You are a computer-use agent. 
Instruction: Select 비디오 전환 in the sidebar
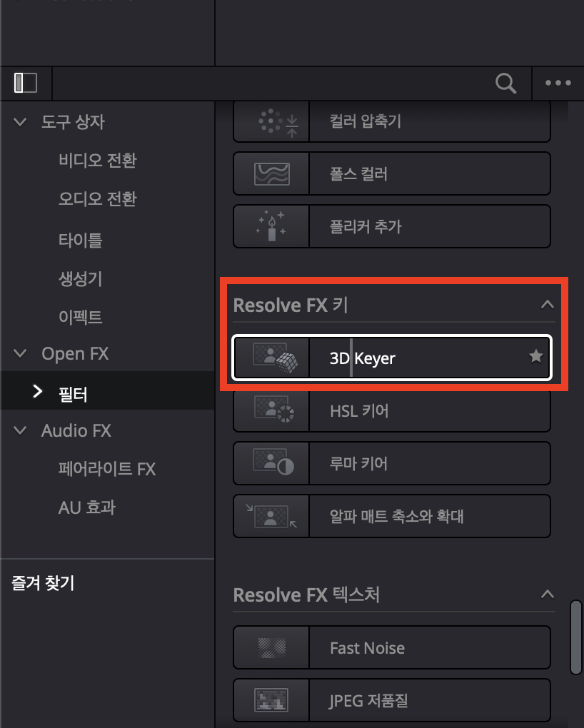(98, 160)
